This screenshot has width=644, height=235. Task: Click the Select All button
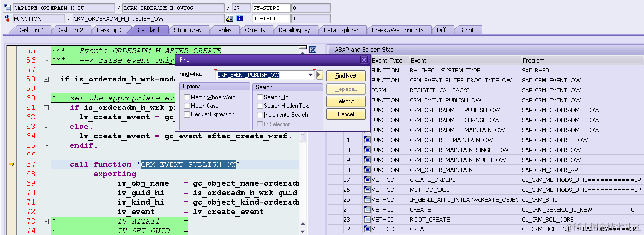[346, 101]
